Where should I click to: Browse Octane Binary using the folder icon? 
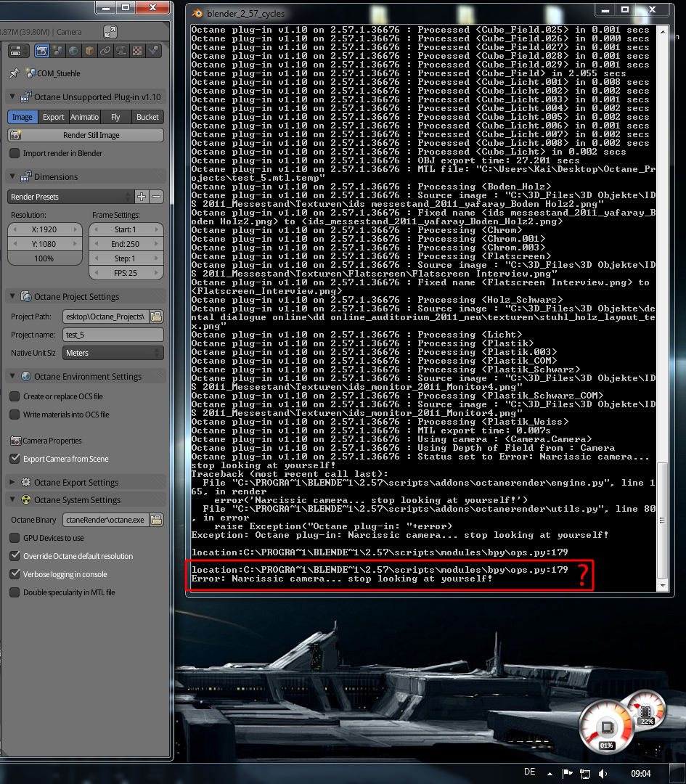click(x=157, y=520)
